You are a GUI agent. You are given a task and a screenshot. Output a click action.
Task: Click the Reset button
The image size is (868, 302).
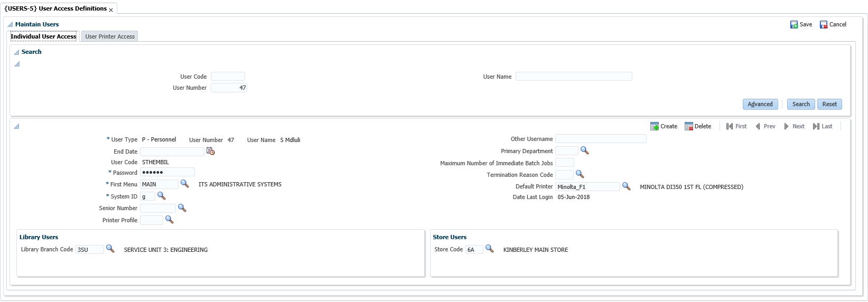pyautogui.click(x=829, y=104)
